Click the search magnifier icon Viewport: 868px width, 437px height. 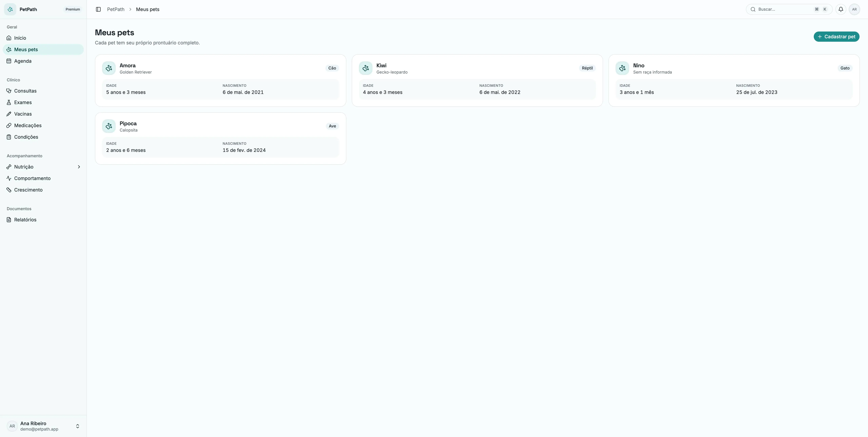click(753, 9)
